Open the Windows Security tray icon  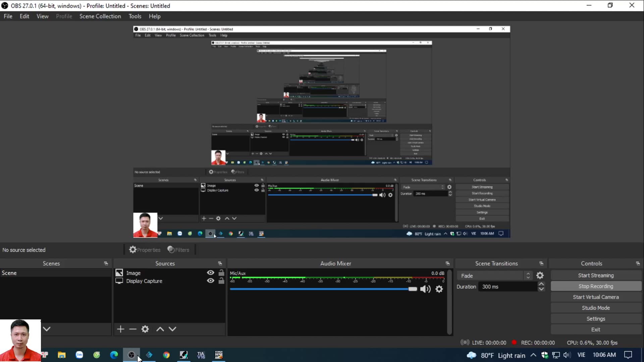(x=545, y=355)
